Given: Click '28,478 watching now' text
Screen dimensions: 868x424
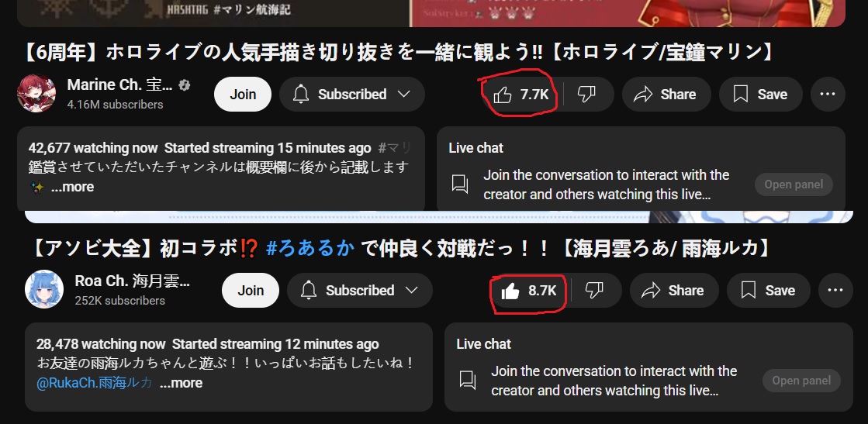Looking at the screenshot, I should 101,344.
